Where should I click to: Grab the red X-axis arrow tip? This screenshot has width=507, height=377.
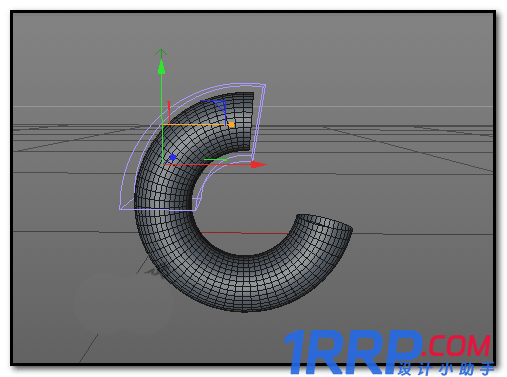(x=258, y=164)
